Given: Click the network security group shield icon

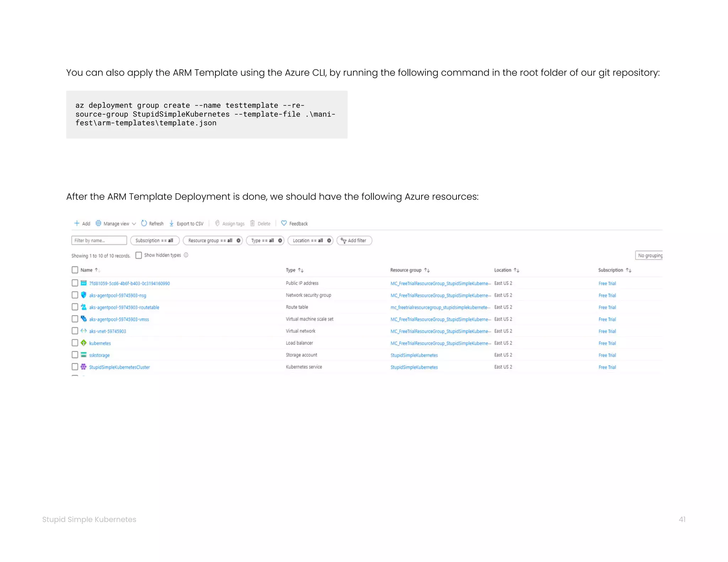Looking at the screenshot, I should [84, 295].
